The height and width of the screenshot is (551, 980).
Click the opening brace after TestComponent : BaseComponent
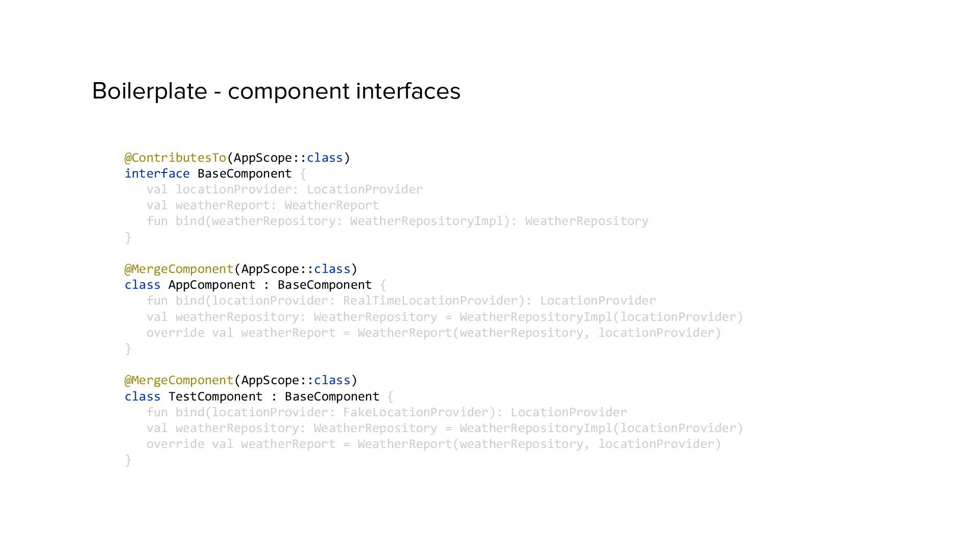(390, 396)
